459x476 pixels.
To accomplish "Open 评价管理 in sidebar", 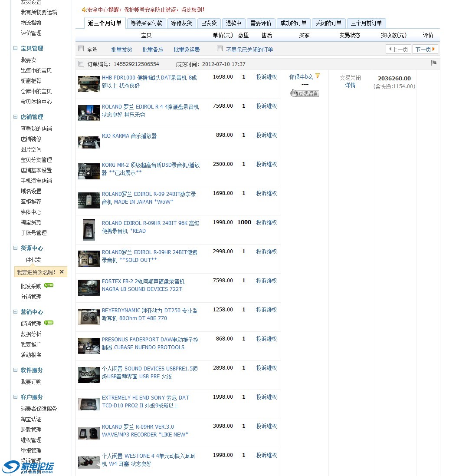I will [31, 33].
